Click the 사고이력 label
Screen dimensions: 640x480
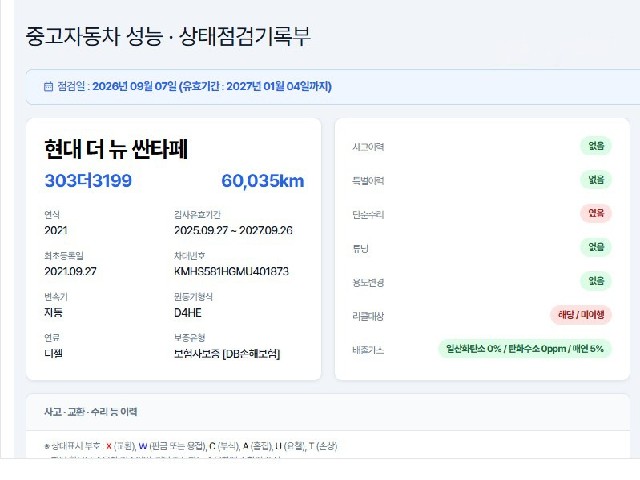[x=368, y=147]
